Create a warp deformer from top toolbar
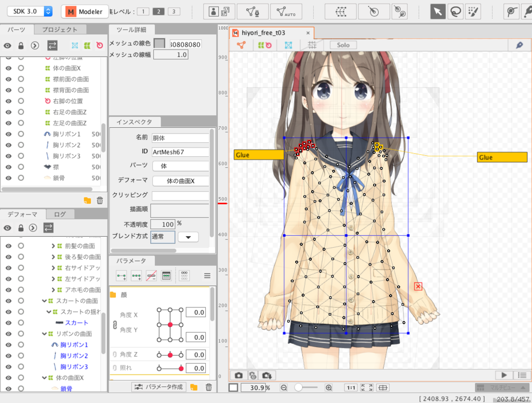This screenshot has width=532, height=403. click(x=341, y=11)
